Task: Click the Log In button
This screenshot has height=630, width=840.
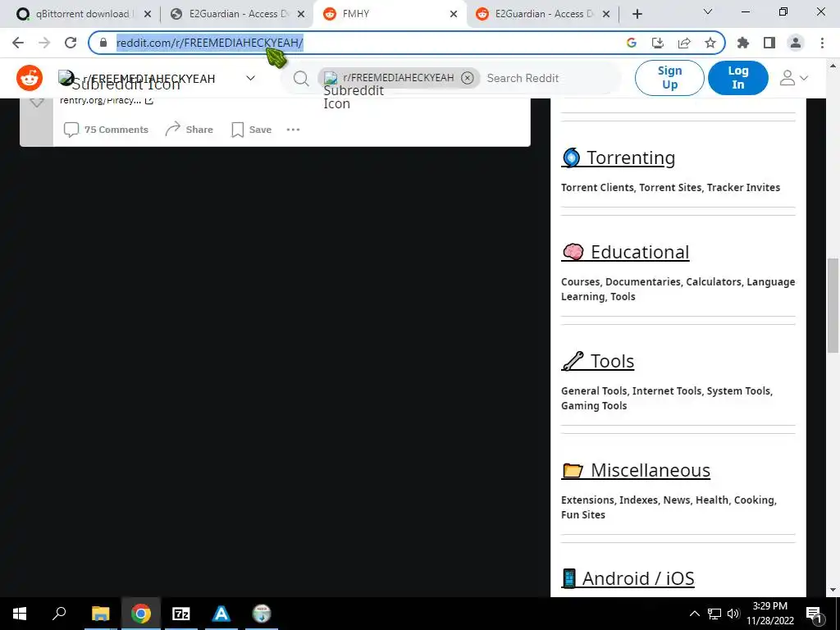Action: (738, 78)
